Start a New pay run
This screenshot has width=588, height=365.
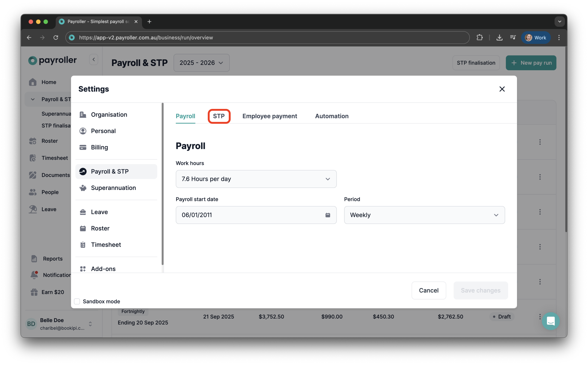click(x=531, y=63)
